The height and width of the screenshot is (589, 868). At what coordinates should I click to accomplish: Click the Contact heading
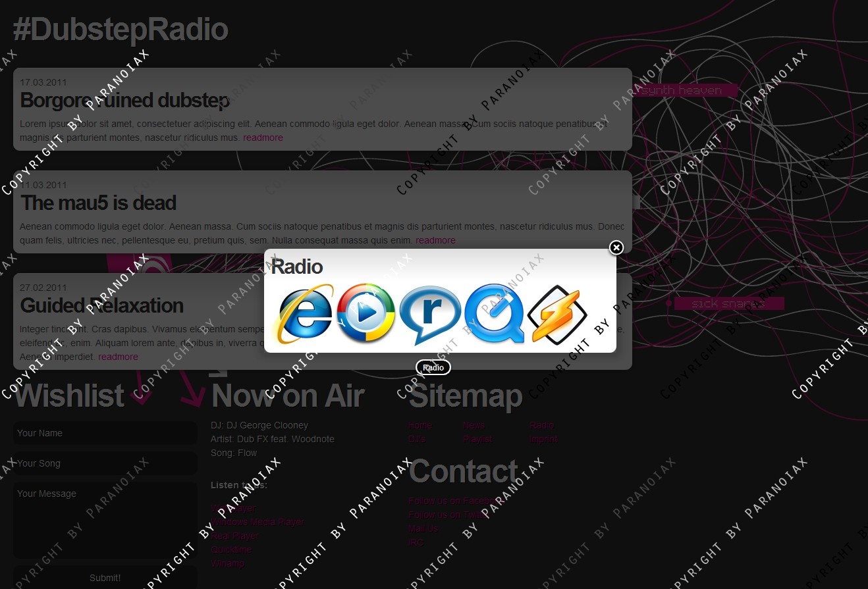[x=464, y=471]
